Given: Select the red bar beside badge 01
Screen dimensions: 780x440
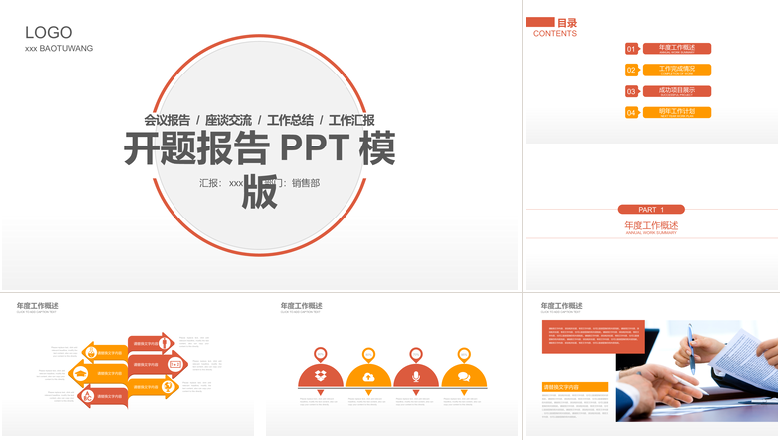Looking at the screenshot, I should pyautogui.click(x=677, y=48).
